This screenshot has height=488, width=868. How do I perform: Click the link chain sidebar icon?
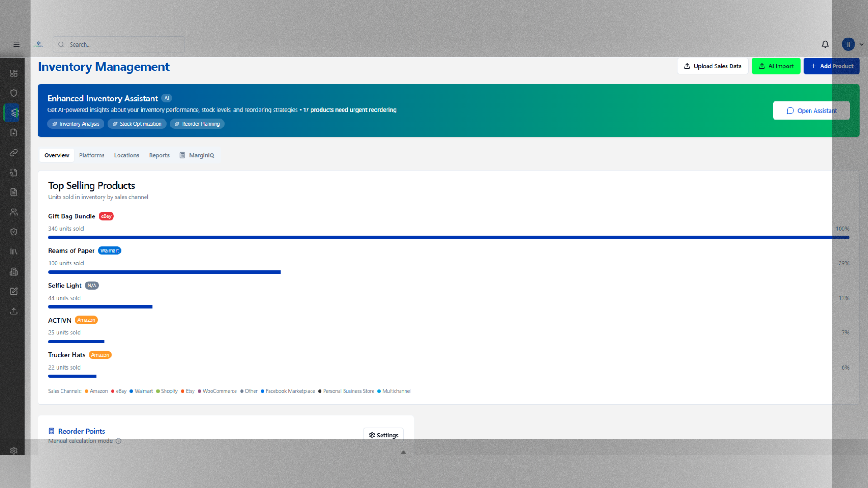[x=14, y=153]
